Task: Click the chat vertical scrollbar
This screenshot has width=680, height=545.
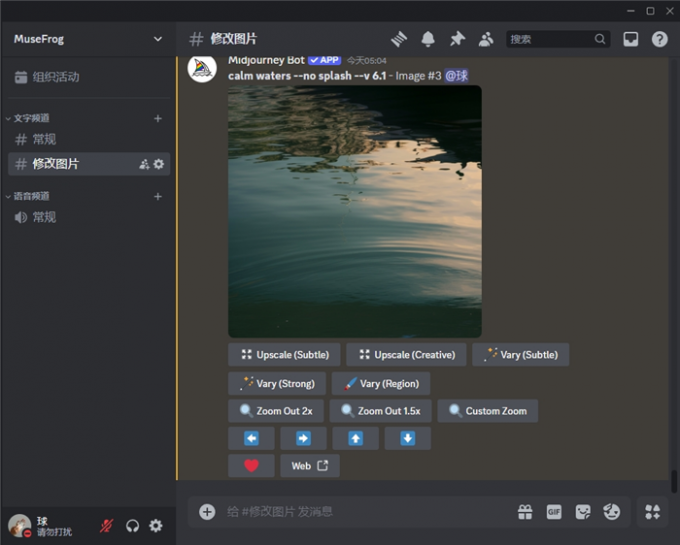Action: [674, 481]
